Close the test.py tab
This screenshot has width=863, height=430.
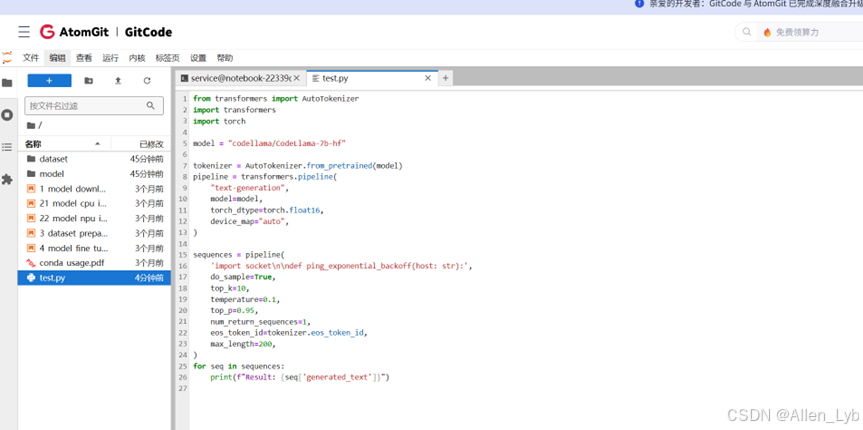(428, 78)
